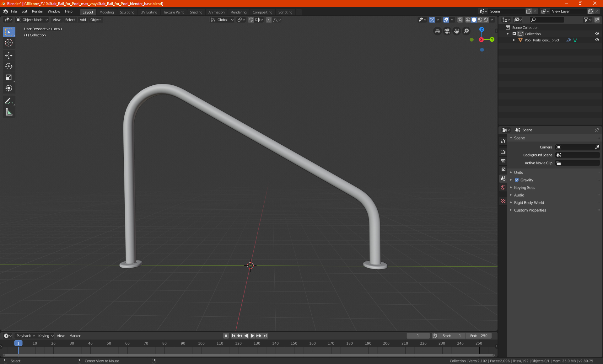The height and width of the screenshot is (364, 603).
Task: Click the Output properties printer icon
Action: tap(503, 161)
